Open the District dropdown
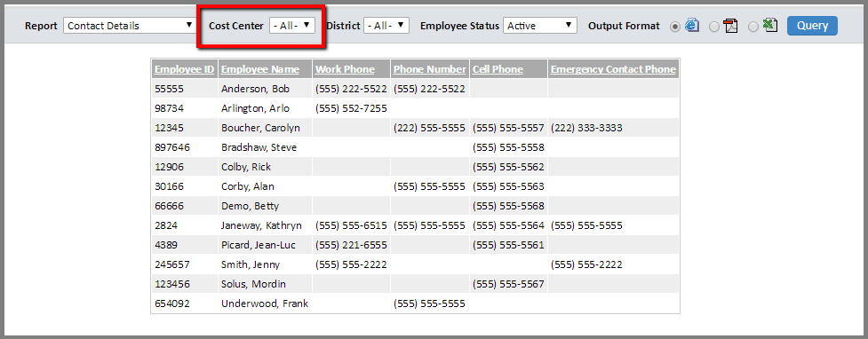The height and width of the screenshot is (339, 868). point(386,26)
